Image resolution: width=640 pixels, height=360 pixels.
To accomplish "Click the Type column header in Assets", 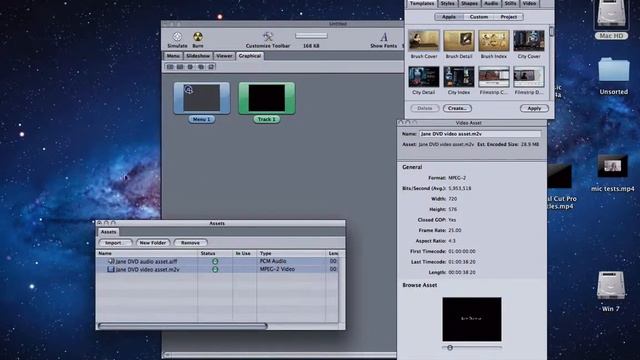I will point(291,253).
